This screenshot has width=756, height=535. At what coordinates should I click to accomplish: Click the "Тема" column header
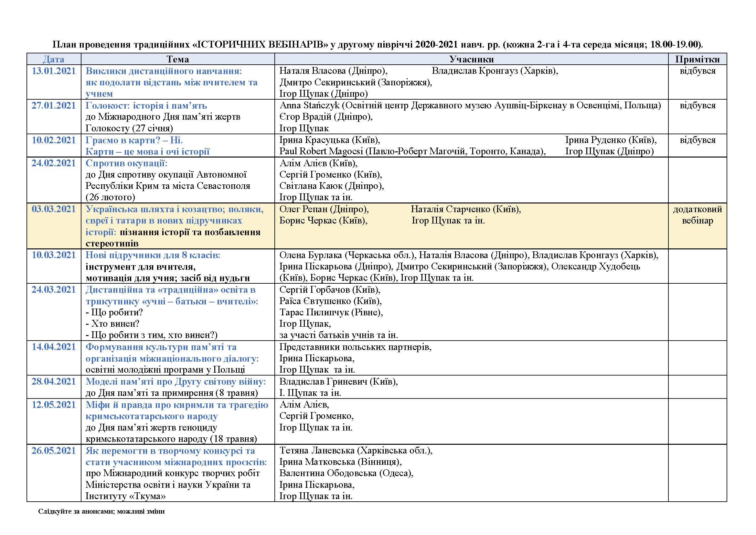point(178,59)
